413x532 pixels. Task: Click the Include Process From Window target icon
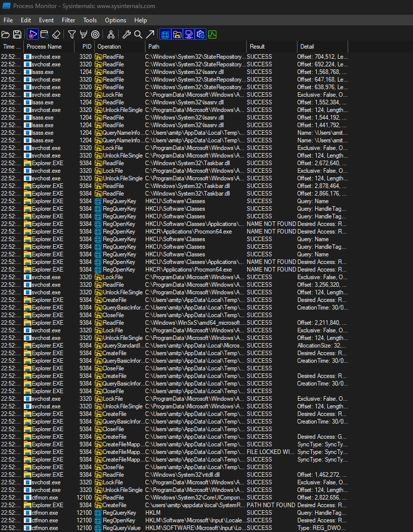point(95,34)
